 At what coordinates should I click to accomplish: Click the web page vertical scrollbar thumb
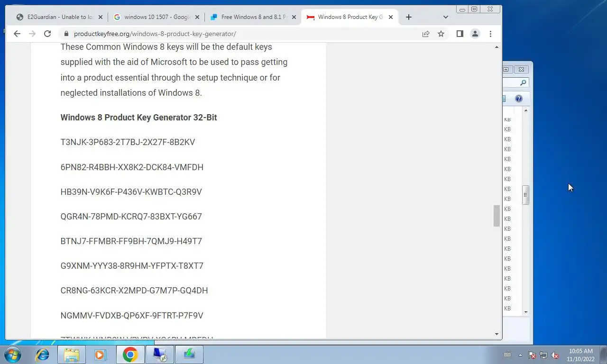497,216
